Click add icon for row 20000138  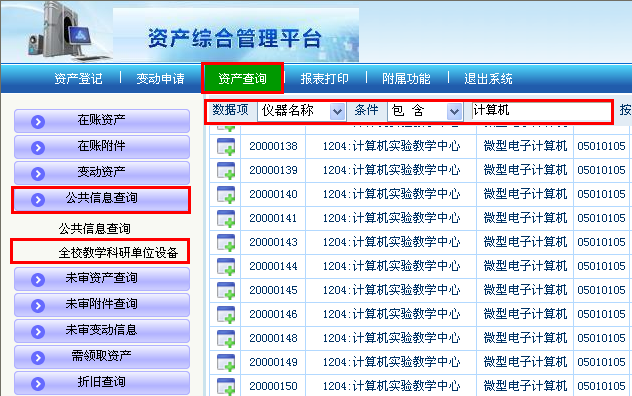(x=226, y=146)
